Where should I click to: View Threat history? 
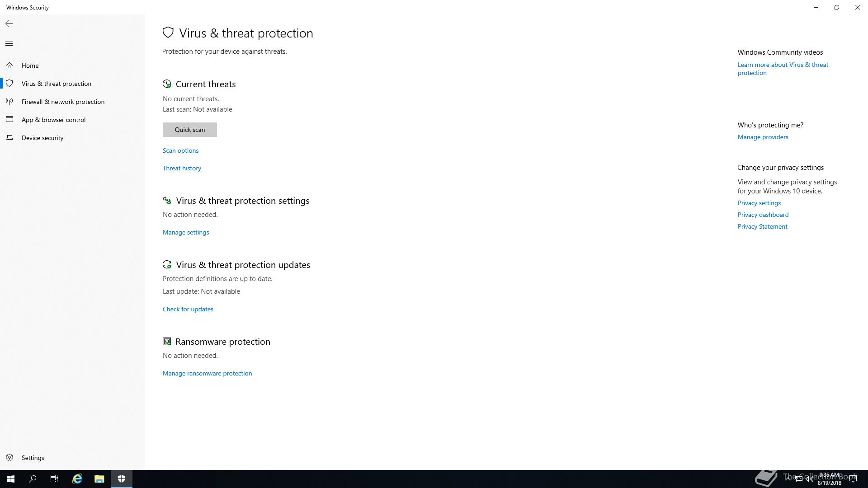click(x=182, y=168)
